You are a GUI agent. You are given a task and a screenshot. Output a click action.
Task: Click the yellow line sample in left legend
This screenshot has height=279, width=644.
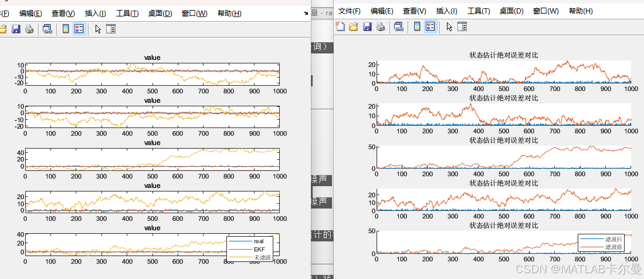pos(240,257)
